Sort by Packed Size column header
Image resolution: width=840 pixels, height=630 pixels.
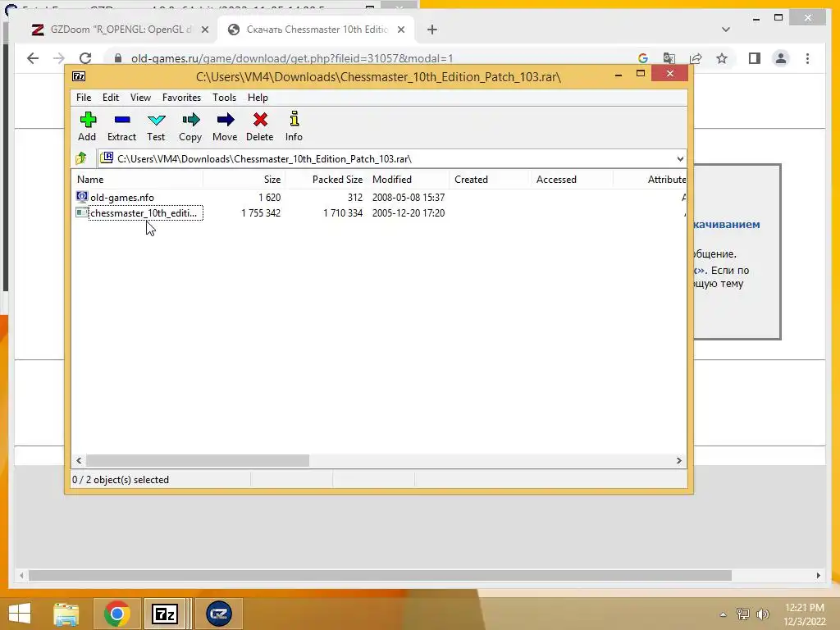pos(326,180)
